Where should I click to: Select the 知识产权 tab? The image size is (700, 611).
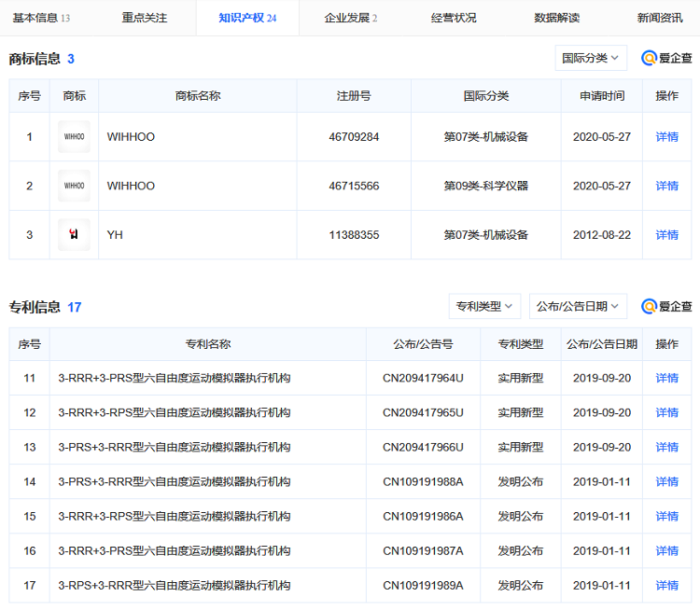coord(247,18)
